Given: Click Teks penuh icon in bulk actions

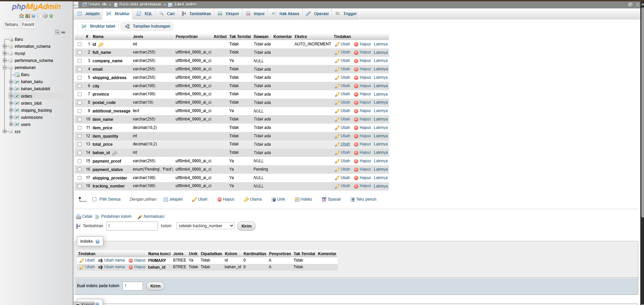Looking at the screenshot, I should [x=353, y=200].
